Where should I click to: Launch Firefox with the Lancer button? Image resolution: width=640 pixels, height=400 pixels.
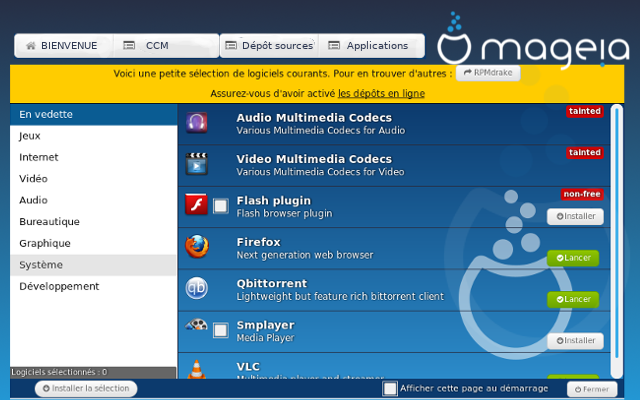click(573, 258)
